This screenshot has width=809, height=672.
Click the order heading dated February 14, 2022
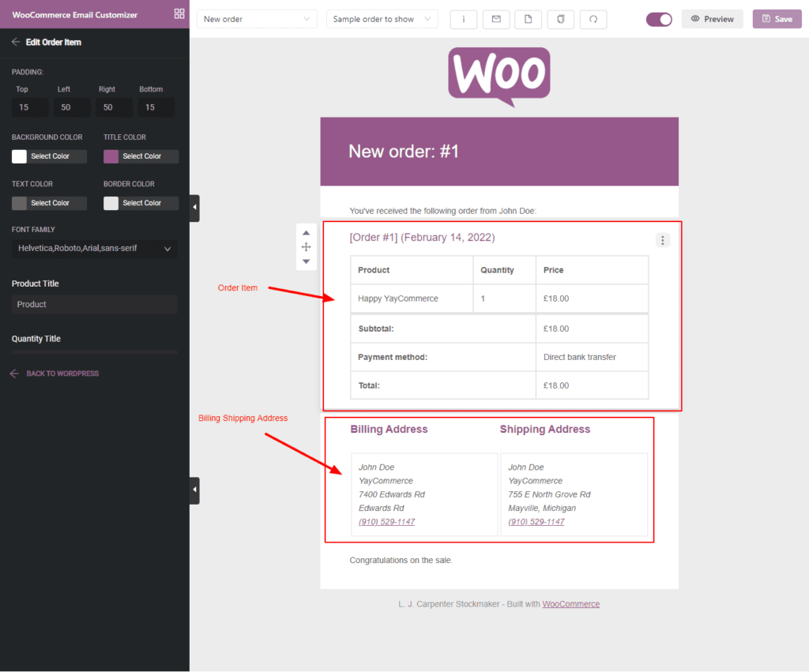[422, 237]
